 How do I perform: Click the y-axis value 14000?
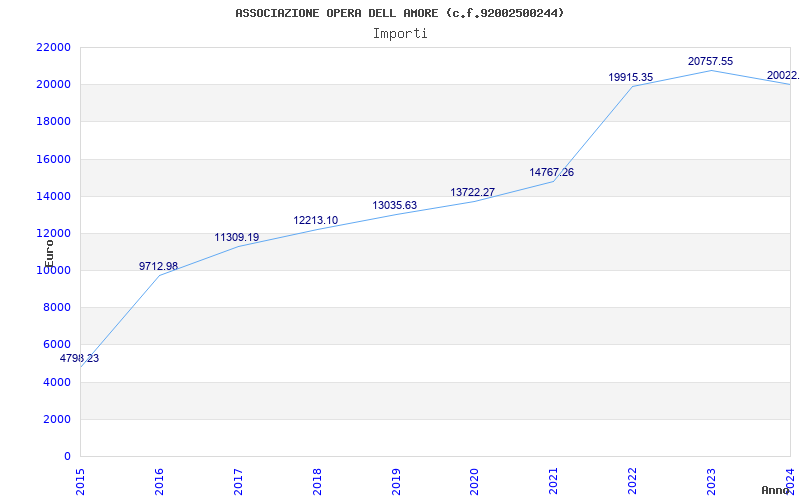pos(53,196)
